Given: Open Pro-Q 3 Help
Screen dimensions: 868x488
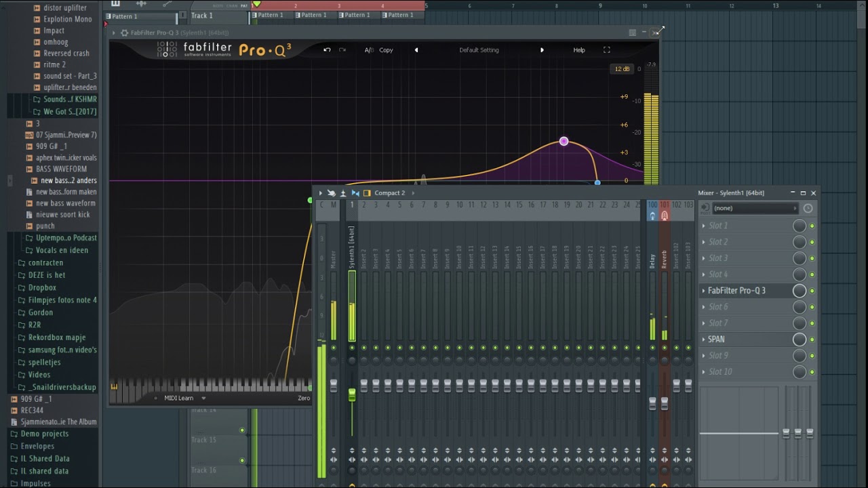Looking at the screenshot, I should coord(579,50).
